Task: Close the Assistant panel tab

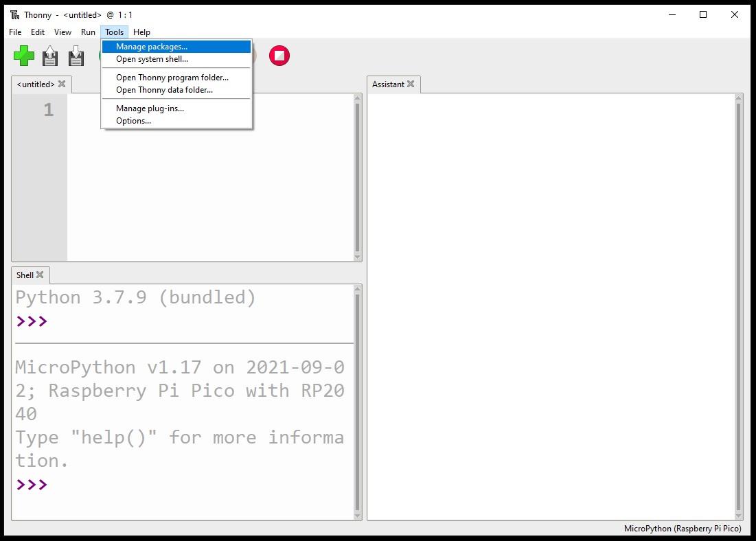Action: coord(411,84)
